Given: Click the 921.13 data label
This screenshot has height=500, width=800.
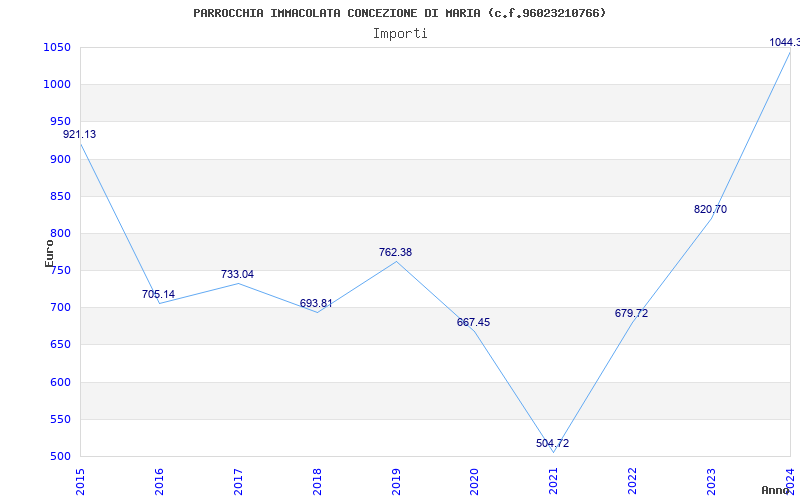Looking at the screenshot, I should tap(80, 135).
